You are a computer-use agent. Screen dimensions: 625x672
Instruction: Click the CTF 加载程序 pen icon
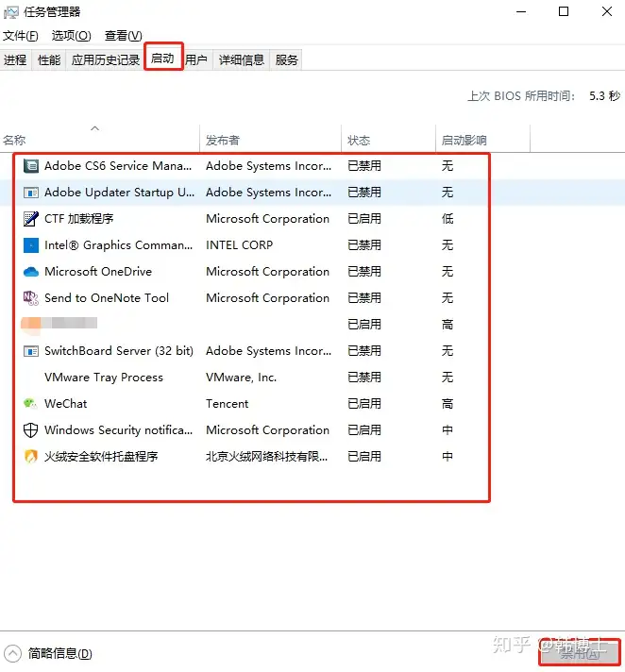31,219
